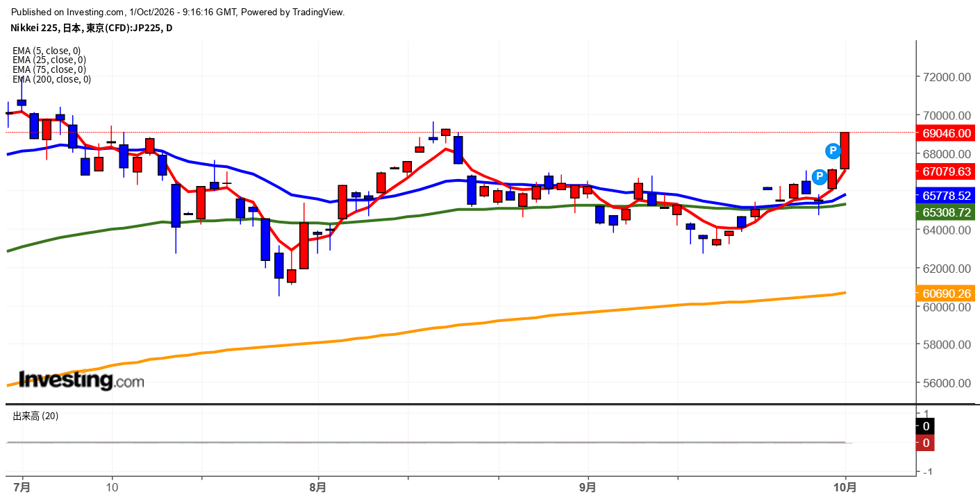Select the blue 65778.52 EMA price tag
Viewport: 980px width, 499px height.
(x=946, y=196)
